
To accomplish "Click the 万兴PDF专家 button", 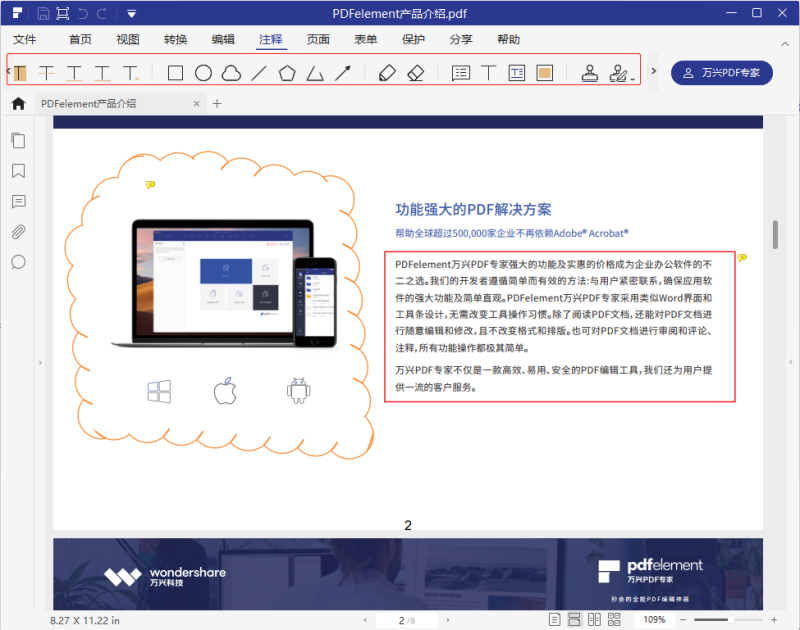I will click(x=722, y=72).
